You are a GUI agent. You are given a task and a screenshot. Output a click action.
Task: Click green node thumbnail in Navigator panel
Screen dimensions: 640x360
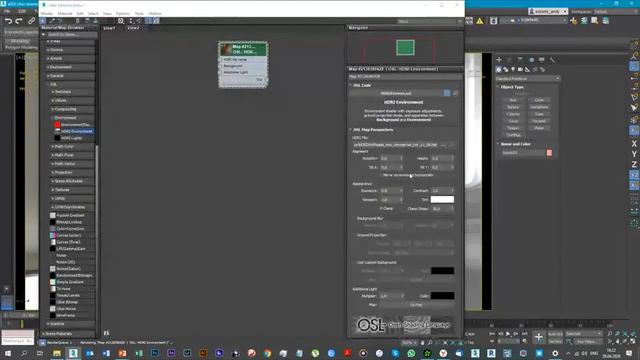(x=405, y=48)
